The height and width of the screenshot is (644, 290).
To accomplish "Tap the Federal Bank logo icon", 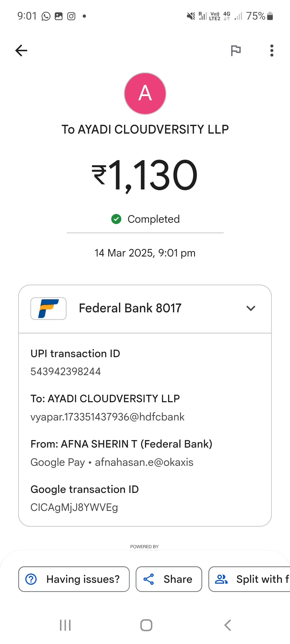I will (49, 308).
